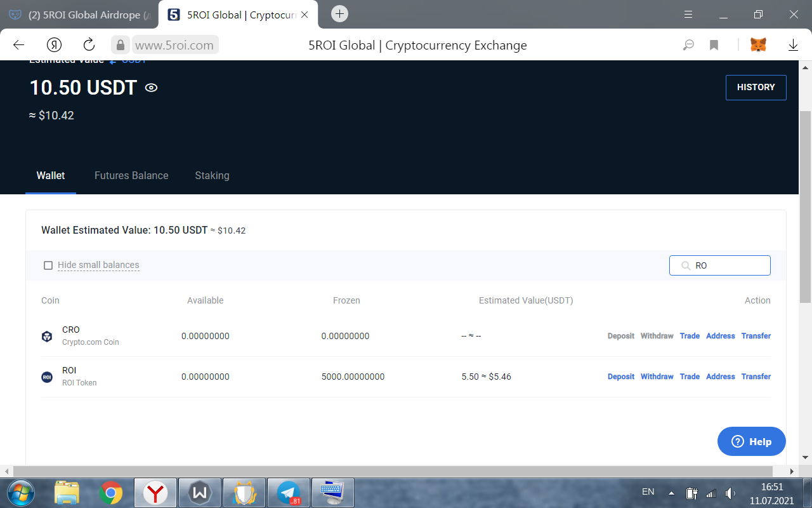Screen dimensions: 812x508
Task: Click the www.5roi.com address field
Action: point(174,45)
